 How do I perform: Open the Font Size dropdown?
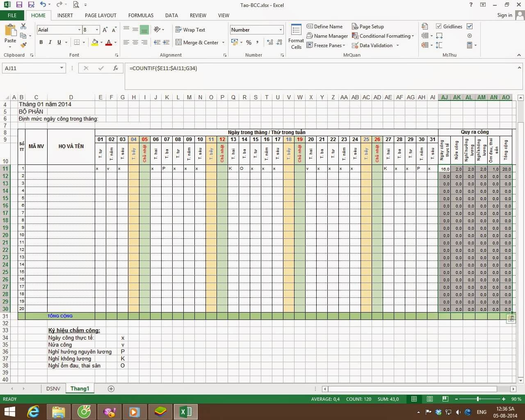click(97, 30)
